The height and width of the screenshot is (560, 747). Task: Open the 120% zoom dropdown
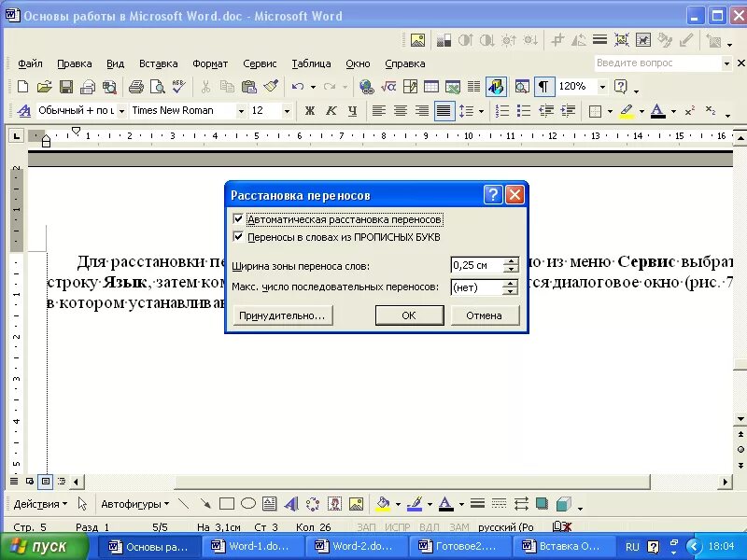(602, 87)
